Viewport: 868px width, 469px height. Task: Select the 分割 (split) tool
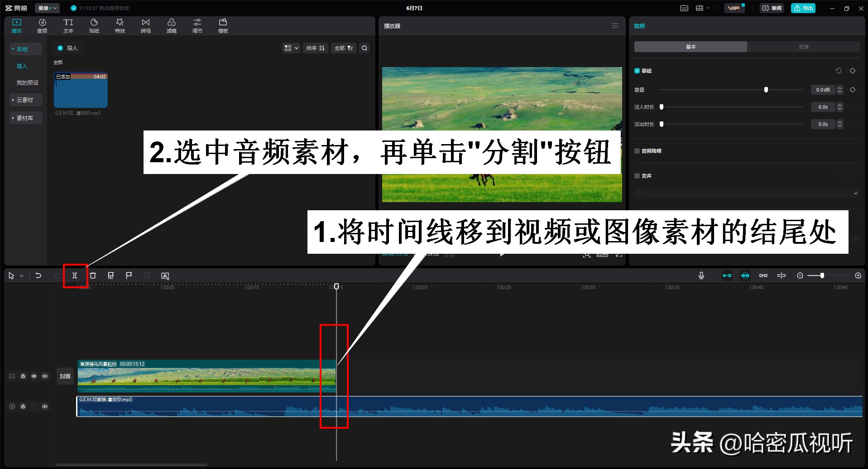pyautogui.click(x=75, y=276)
